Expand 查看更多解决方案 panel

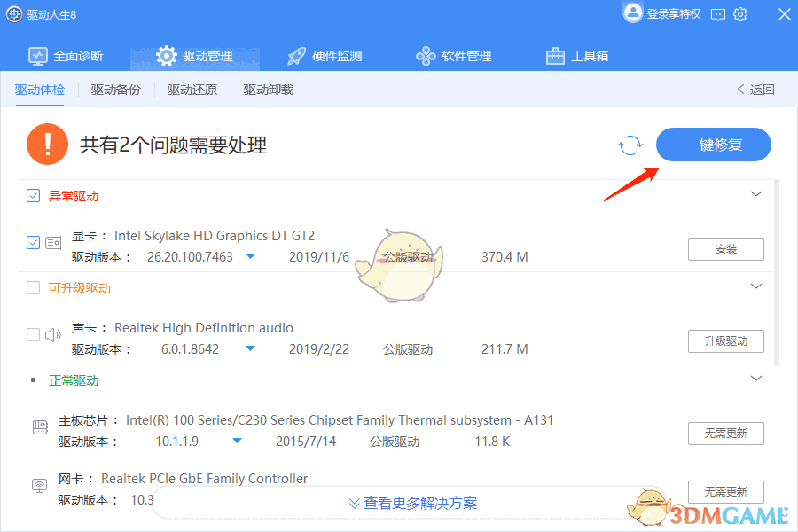[x=413, y=503]
